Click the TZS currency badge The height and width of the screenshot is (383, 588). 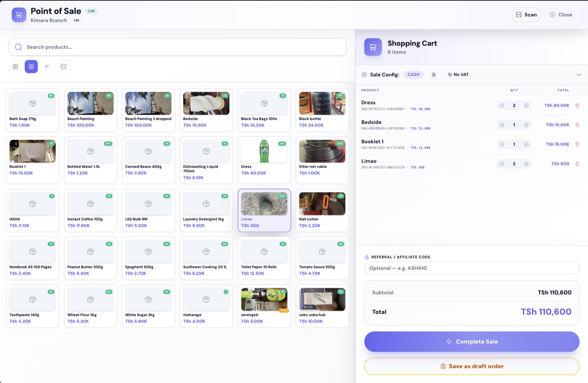(x=76, y=21)
